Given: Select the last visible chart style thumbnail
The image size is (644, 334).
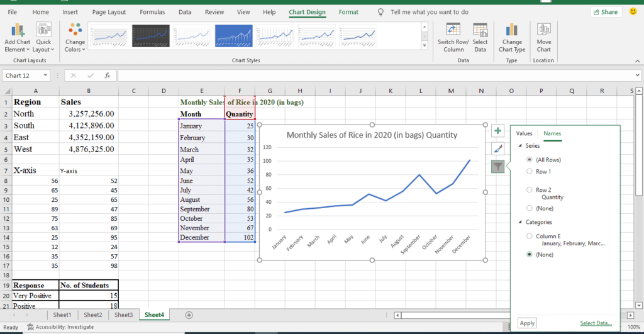Looking at the screenshot, I should point(358,36).
